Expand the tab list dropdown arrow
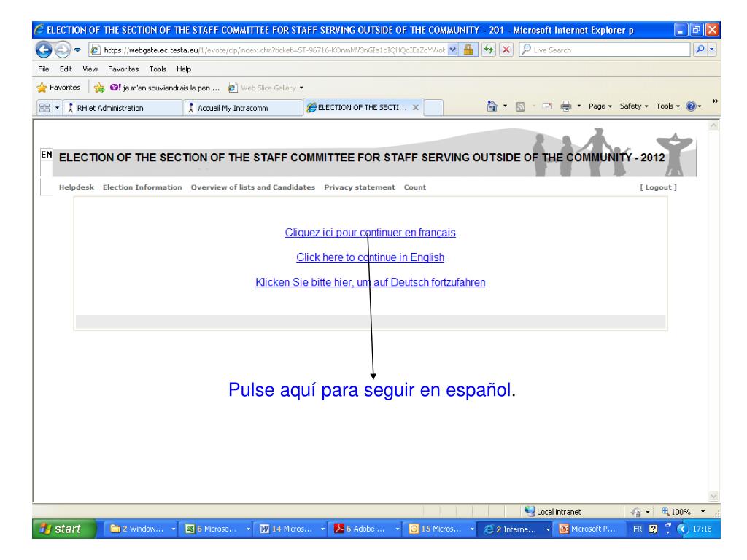This screenshot has width=747, height=560. point(57,108)
